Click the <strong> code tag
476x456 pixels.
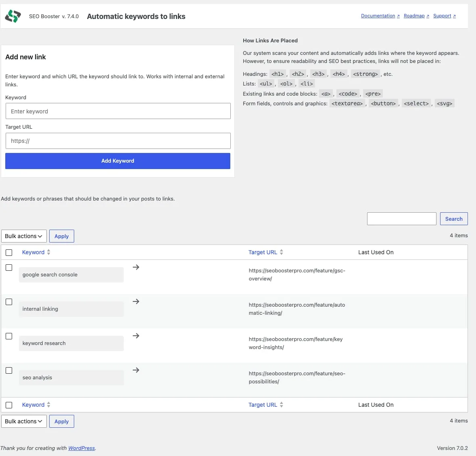(365, 74)
